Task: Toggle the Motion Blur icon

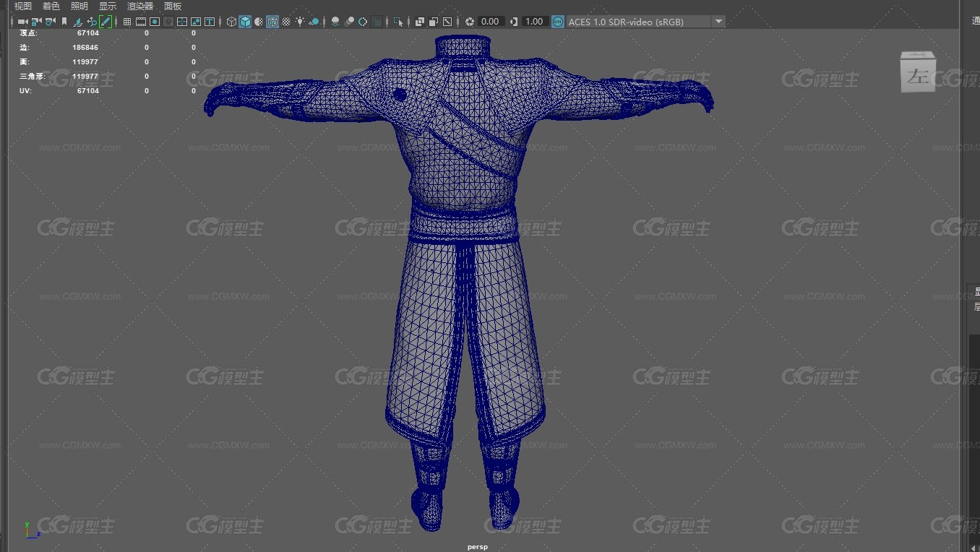Action: pyautogui.click(x=349, y=22)
